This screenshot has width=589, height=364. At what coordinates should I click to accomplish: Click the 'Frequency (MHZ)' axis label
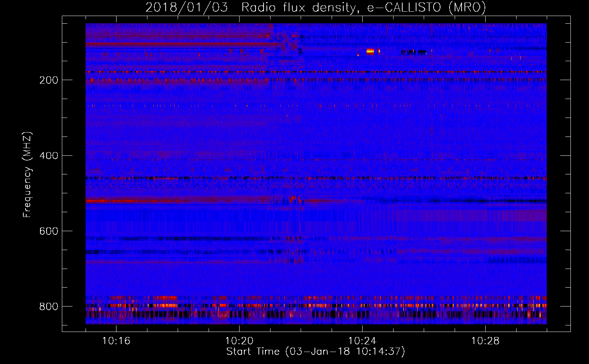[27, 174]
